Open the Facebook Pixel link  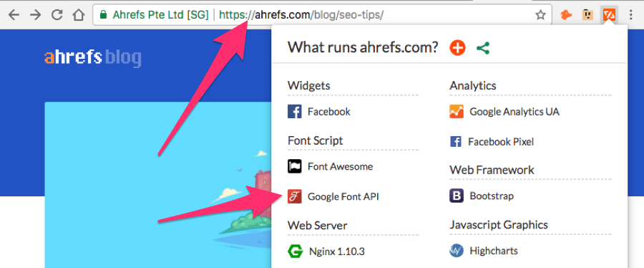pyautogui.click(x=501, y=142)
